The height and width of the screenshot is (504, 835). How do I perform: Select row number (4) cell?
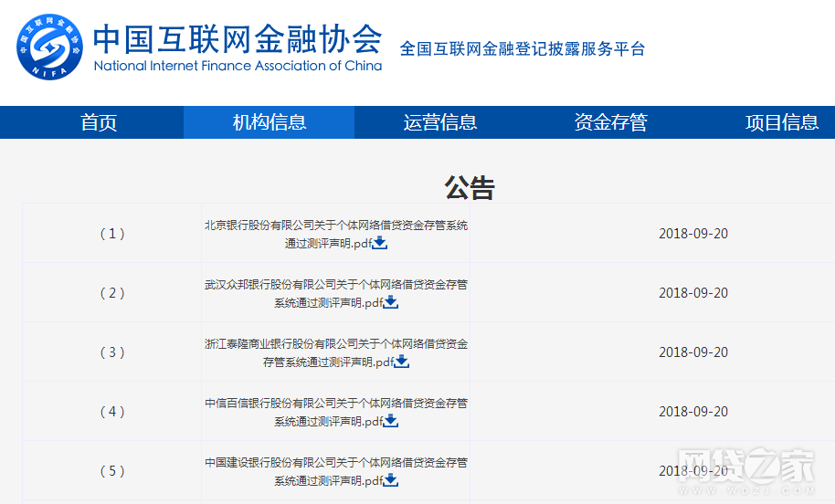click(x=112, y=412)
